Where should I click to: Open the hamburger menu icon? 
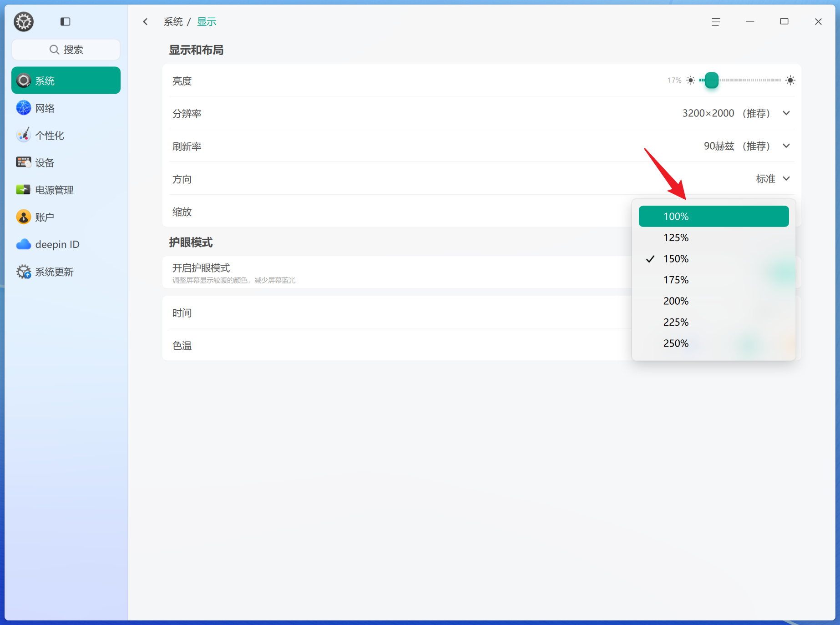[716, 22]
